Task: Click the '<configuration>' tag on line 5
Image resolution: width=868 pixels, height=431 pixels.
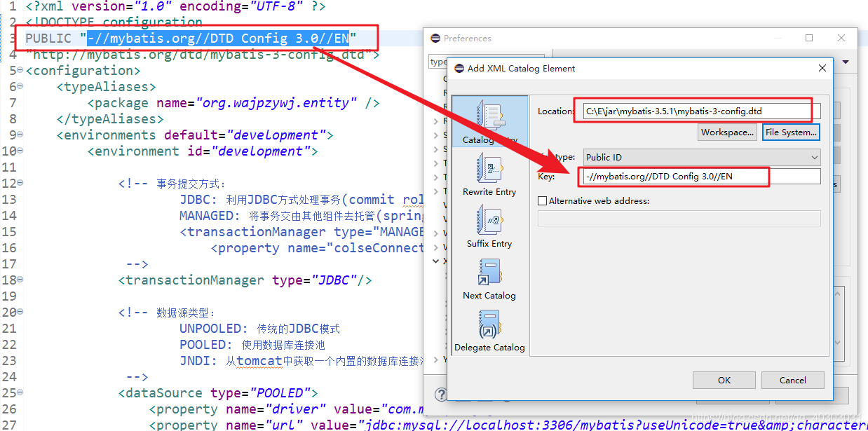Action: point(83,71)
